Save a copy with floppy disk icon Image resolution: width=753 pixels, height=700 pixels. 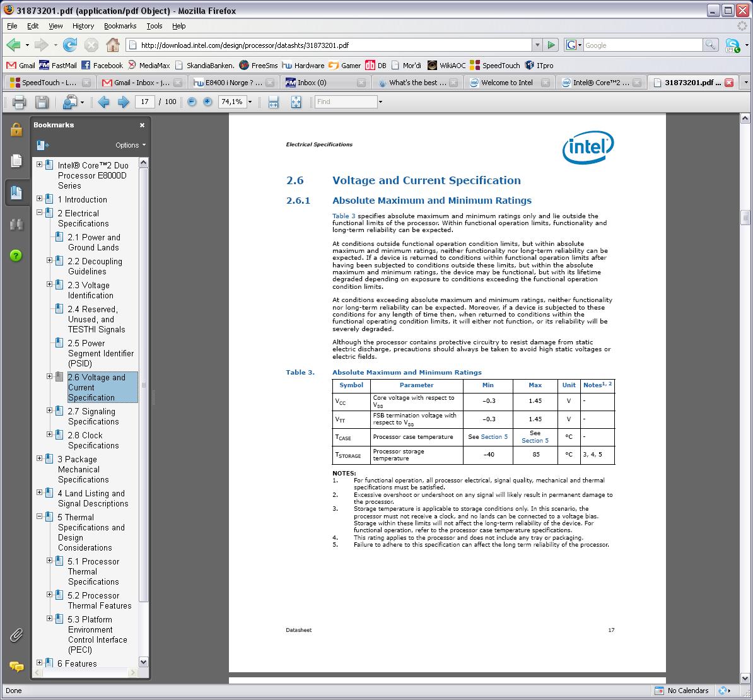(x=42, y=102)
